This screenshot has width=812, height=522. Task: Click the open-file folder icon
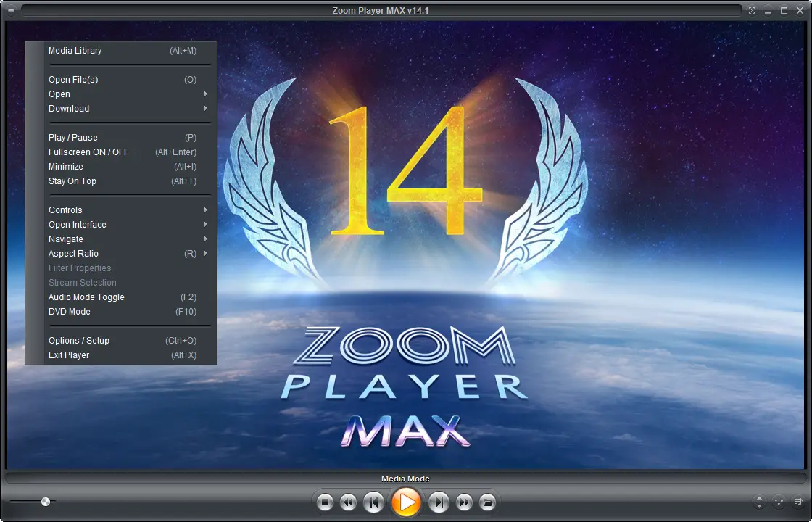[x=487, y=502]
